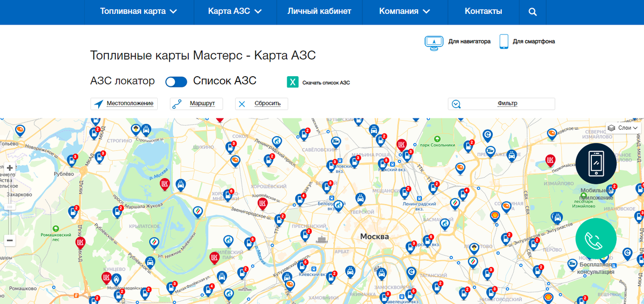The width and height of the screenshot is (644, 304).
Task: Click the Для навигатора link
Action: (x=470, y=41)
